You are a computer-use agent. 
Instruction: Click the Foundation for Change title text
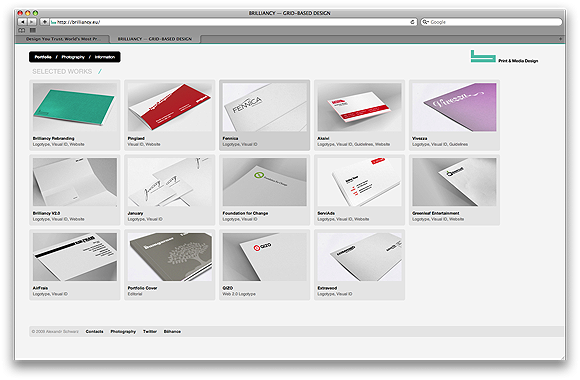click(245, 213)
